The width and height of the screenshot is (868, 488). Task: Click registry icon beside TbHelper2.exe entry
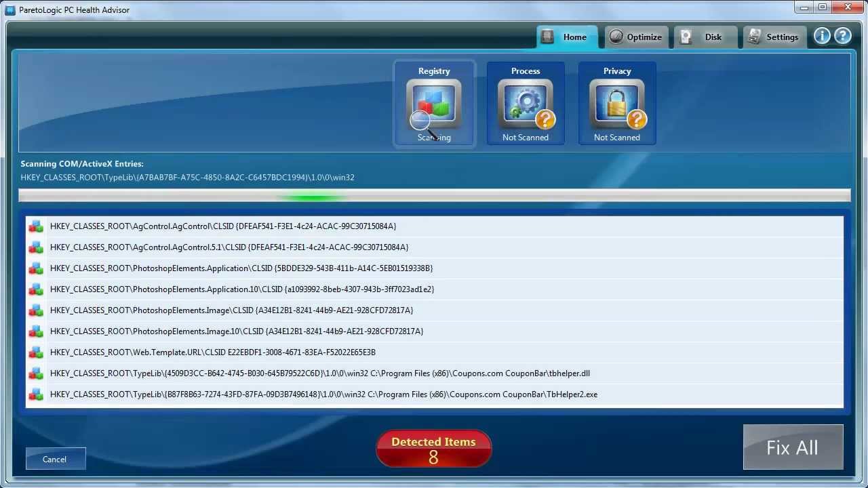(x=36, y=394)
